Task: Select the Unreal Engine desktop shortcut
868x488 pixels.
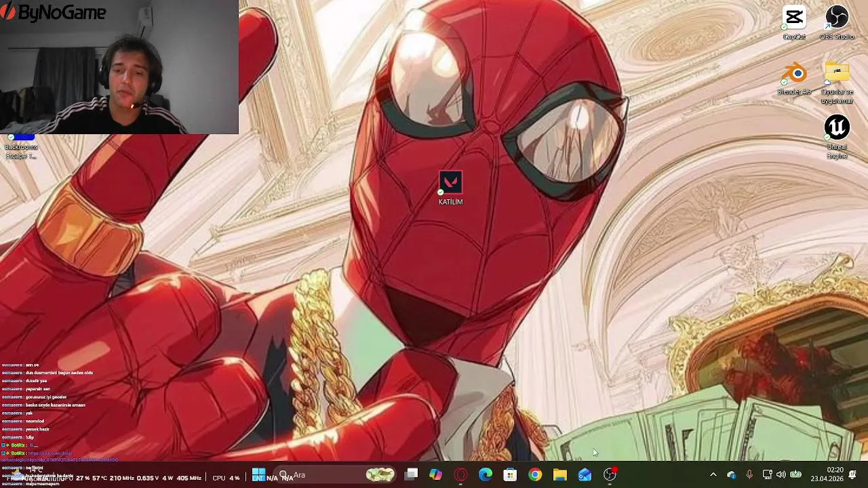Action: pyautogui.click(x=837, y=138)
